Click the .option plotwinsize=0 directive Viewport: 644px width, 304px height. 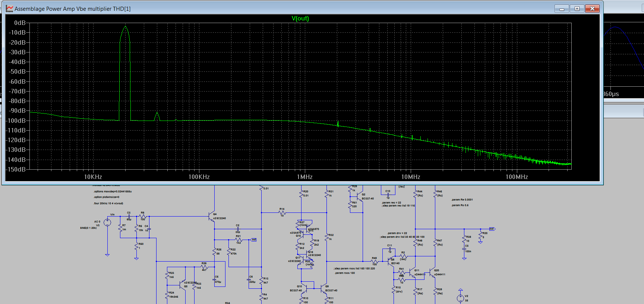point(106,197)
